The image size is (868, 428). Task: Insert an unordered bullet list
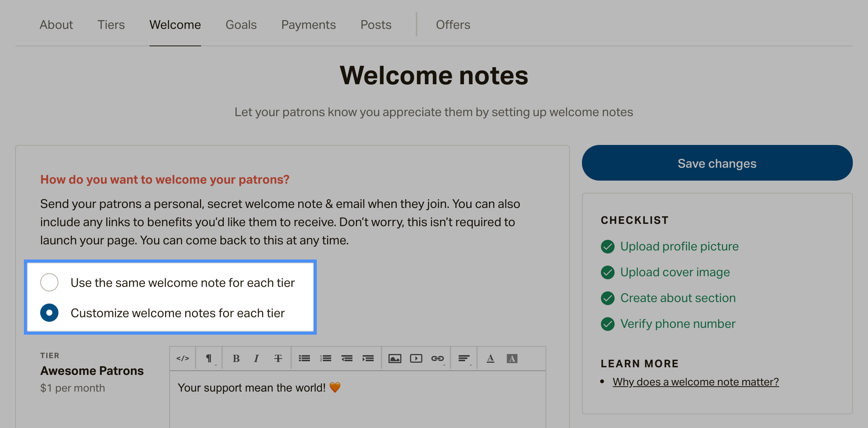304,358
